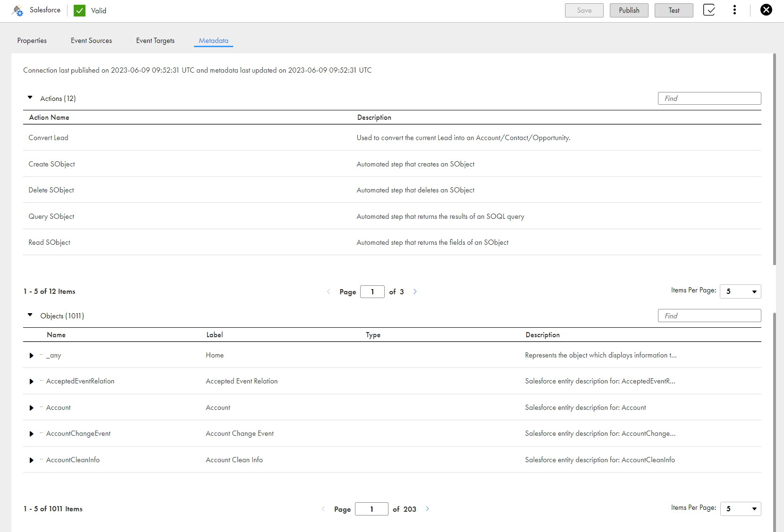
Task: Switch to the Event Targets tab
Action: click(155, 41)
